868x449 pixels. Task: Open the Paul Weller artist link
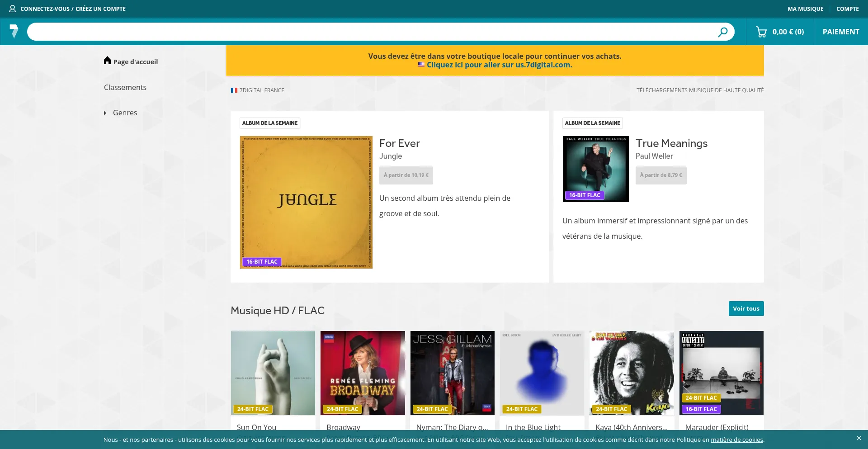[654, 156]
